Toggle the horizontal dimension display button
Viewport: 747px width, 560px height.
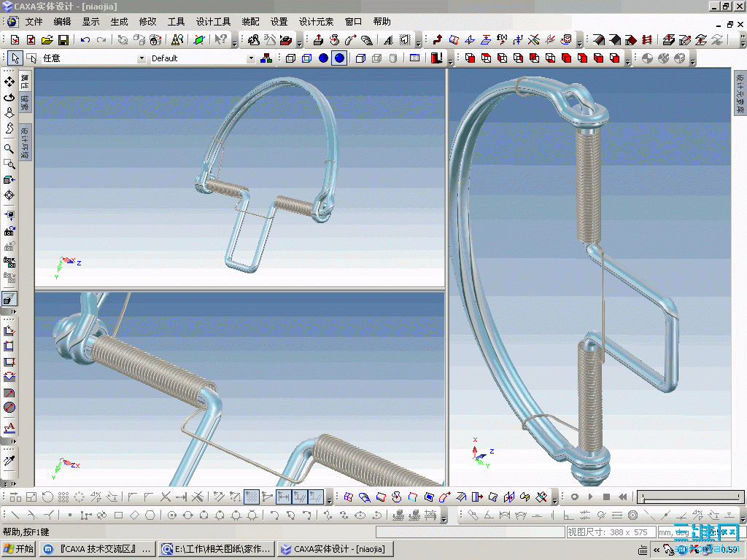tap(284, 497)
